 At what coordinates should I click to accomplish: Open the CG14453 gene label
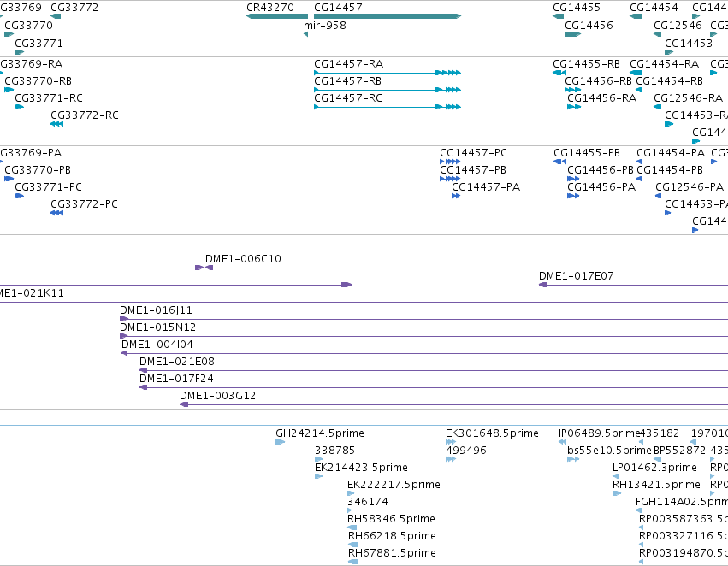coord(689,44)
